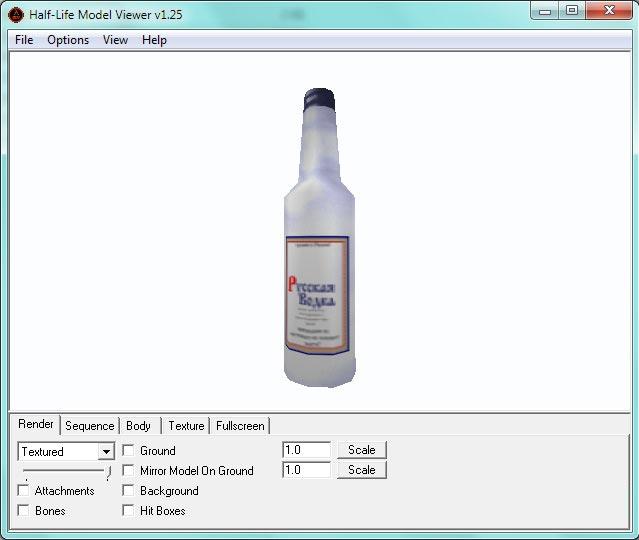639x540 pixels.
Task: Switch to the Fullscreen tab
Action: tap(240, 426)
